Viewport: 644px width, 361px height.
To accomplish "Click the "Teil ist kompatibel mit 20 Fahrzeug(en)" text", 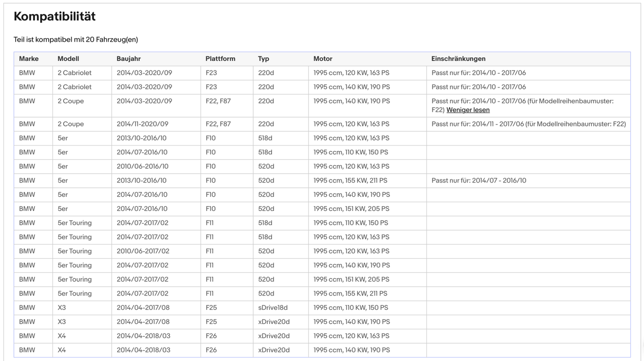I will click(x=76, y=40).
